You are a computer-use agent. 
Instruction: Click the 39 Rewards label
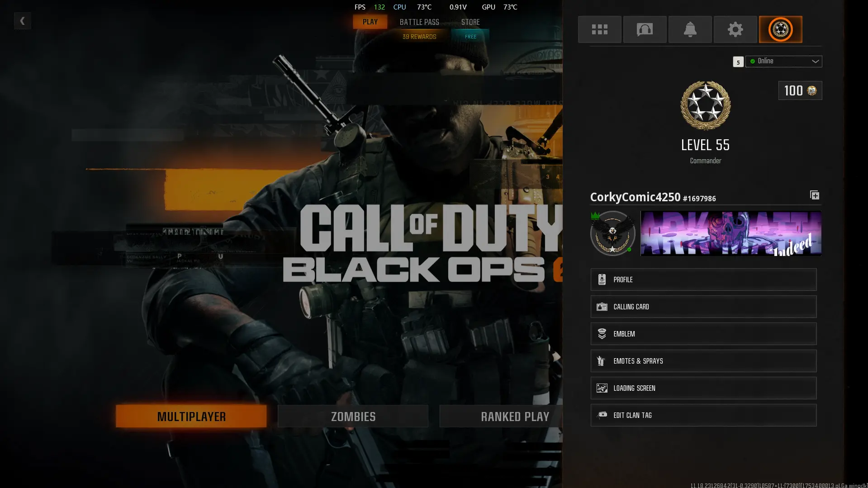click(419, 37)
